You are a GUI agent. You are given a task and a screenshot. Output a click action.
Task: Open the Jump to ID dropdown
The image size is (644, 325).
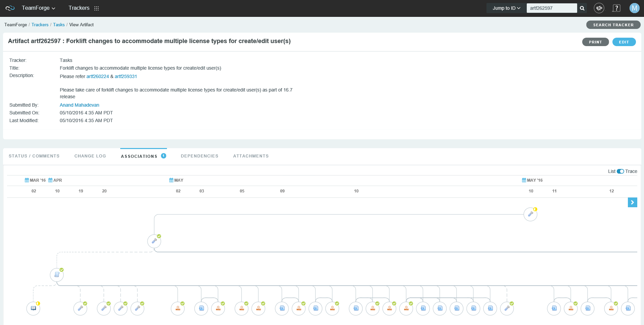pos(506,8)
